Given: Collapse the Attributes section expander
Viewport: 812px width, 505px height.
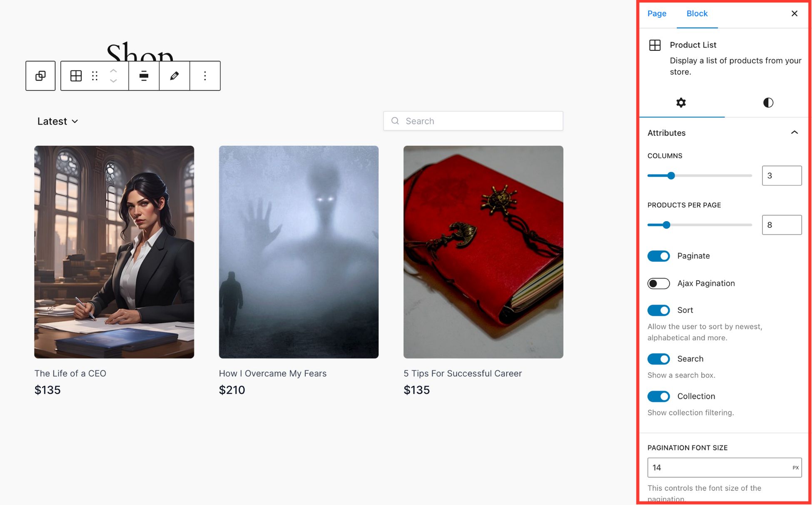Looking at the screenshot, I should pos(795,132).
